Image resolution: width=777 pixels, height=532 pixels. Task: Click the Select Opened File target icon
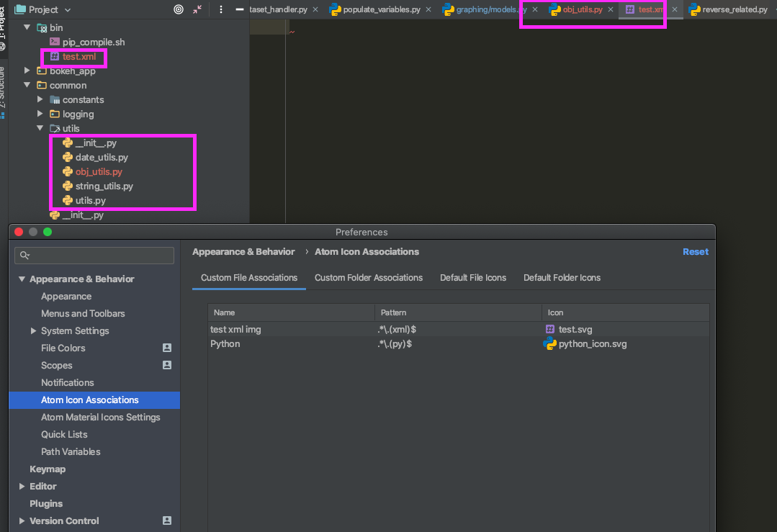179,9
